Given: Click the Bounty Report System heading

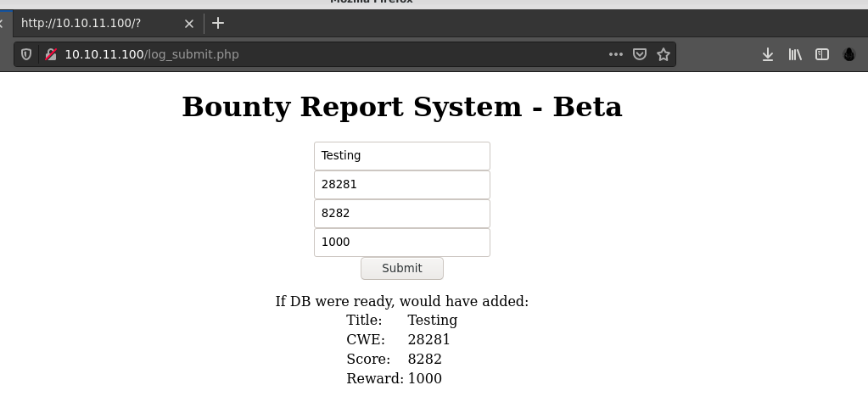Looking at the screenshot, I should [401, 107].
